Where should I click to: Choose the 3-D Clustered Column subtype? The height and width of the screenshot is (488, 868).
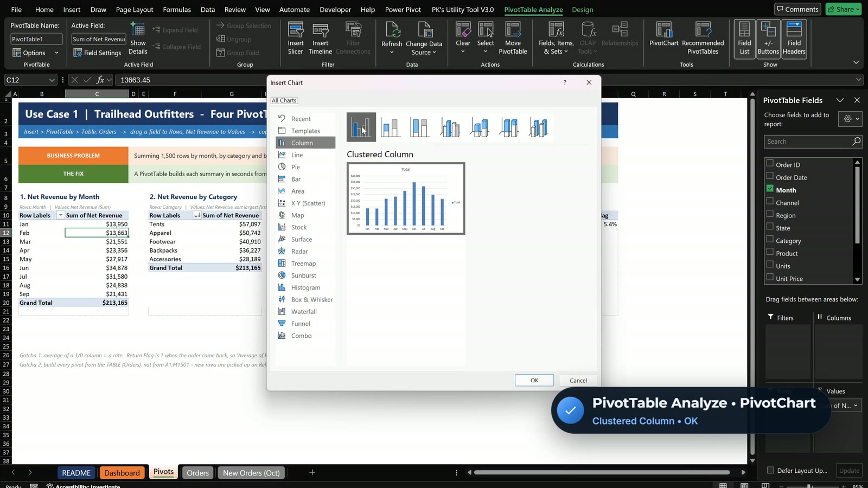[x=450, y=127]
